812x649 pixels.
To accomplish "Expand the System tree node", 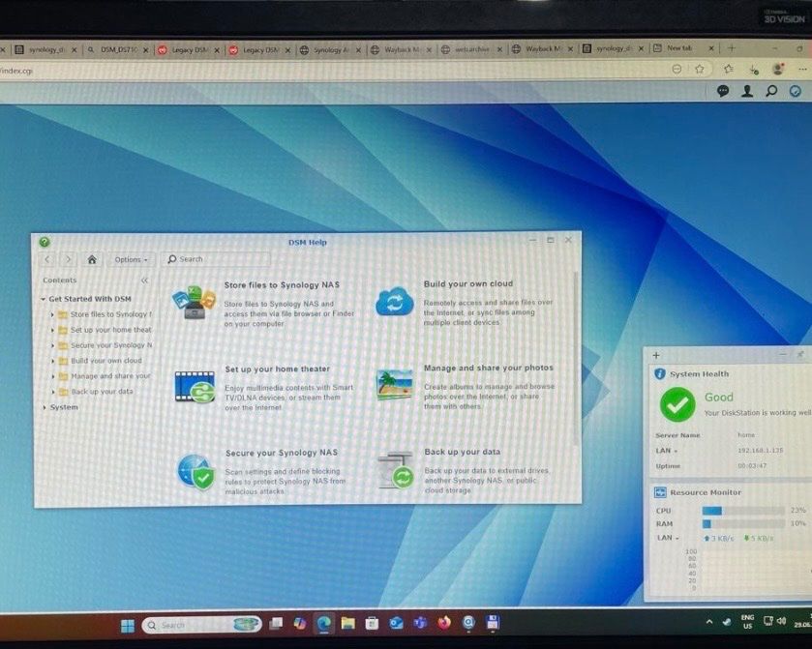I will [x=44, y=408].
